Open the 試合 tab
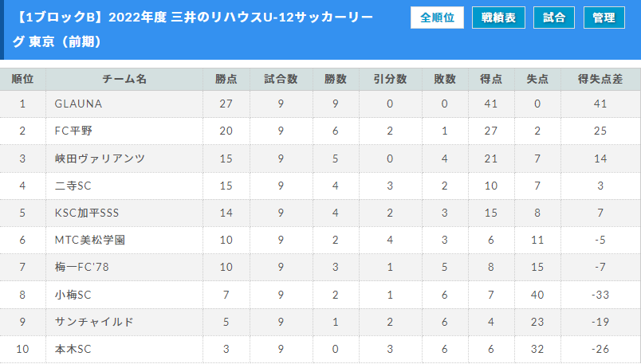This screenshot has width=641, height=364. click(x=554, y=18)
